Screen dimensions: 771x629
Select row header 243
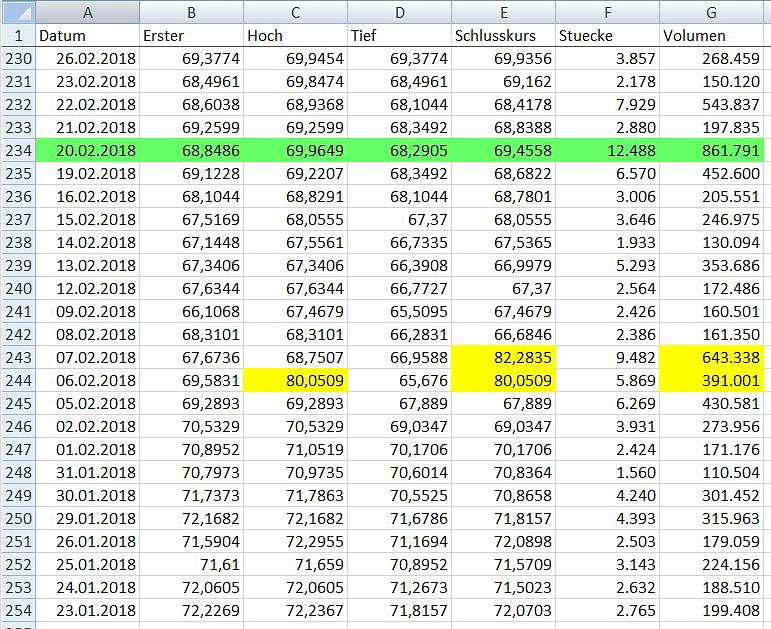(x=19, y=358)
